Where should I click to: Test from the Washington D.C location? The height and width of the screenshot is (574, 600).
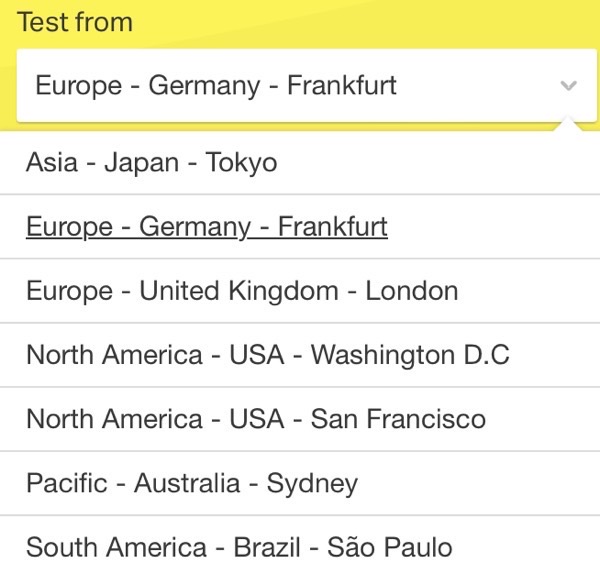click(268, 355)
